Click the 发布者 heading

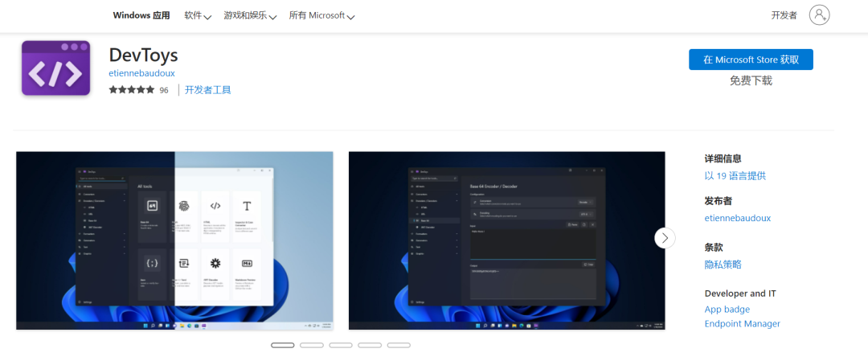[x=719, y=201]
